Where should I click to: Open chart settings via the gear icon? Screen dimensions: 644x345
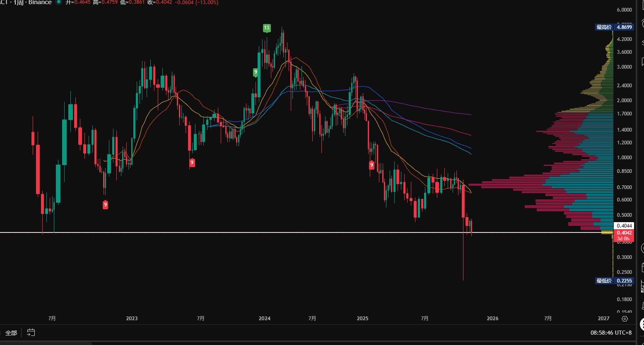pos(625,319)
